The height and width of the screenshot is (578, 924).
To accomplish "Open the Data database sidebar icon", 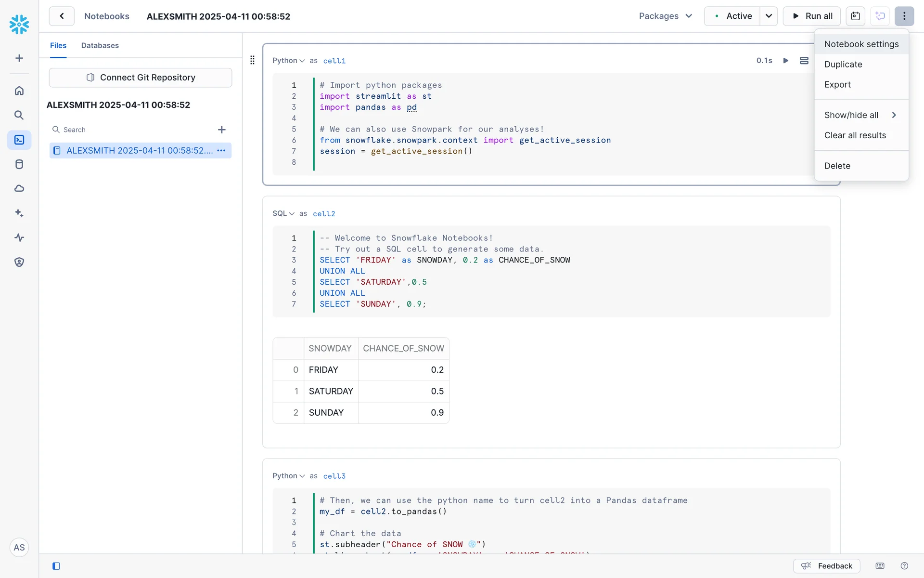I will [19, 164].
